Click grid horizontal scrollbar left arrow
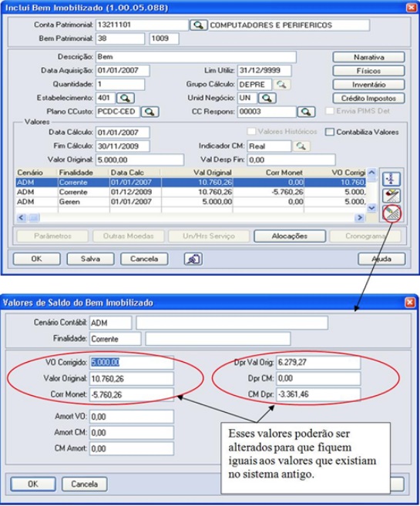This screenshot has width=420, height=506. 22,217
